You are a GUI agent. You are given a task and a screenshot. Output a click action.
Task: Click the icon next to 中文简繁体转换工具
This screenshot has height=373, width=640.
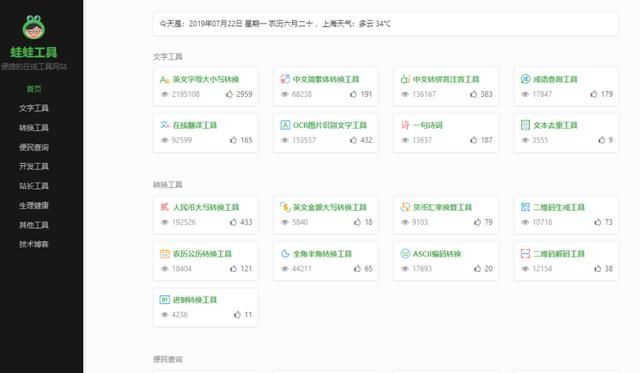click(x=285, y=79)
